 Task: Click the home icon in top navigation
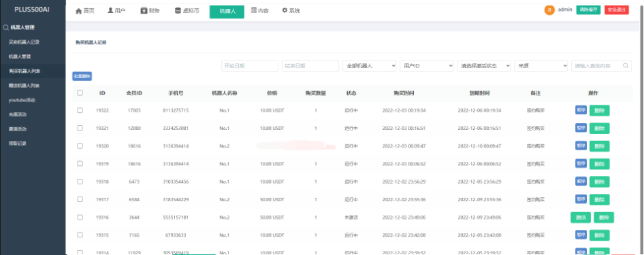[79, 11]
